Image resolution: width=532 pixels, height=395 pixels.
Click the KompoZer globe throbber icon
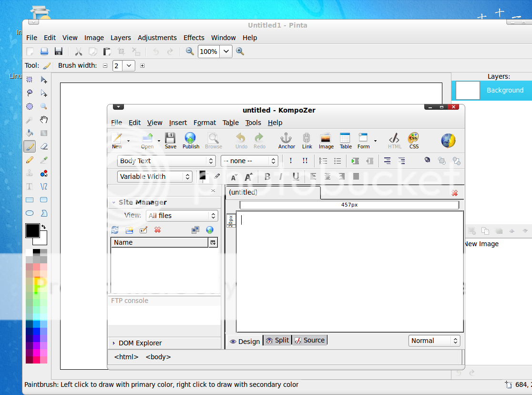[448, 140]
